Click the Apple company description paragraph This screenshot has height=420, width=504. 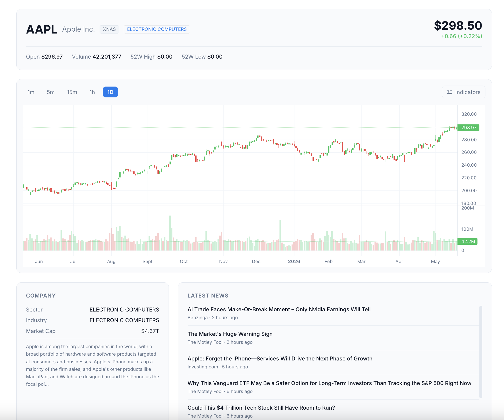(x=93, y=365)
